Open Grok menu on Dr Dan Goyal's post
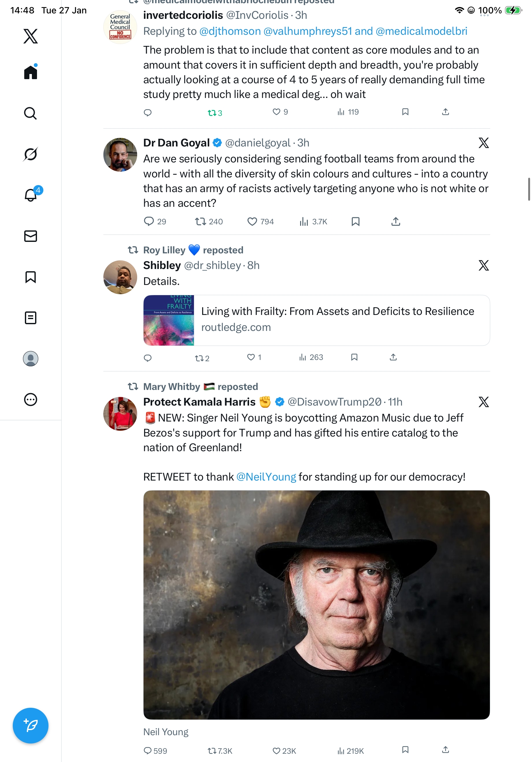This screenshot has width=532, height=762. (484, 143)
